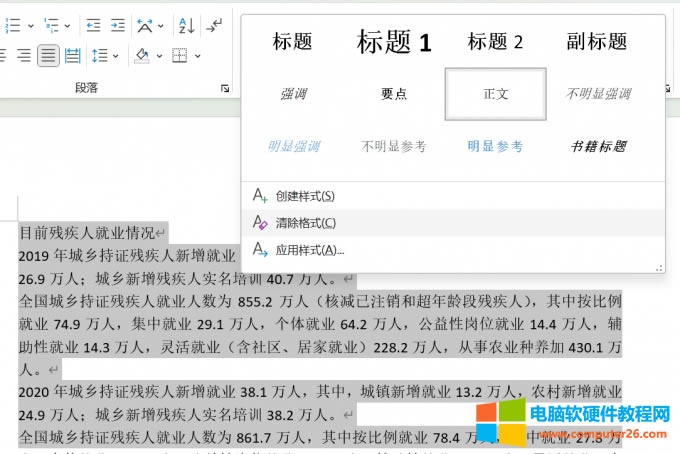
Task: Select 清除格式(C) from the styles menu
Action: click(305, 223)
